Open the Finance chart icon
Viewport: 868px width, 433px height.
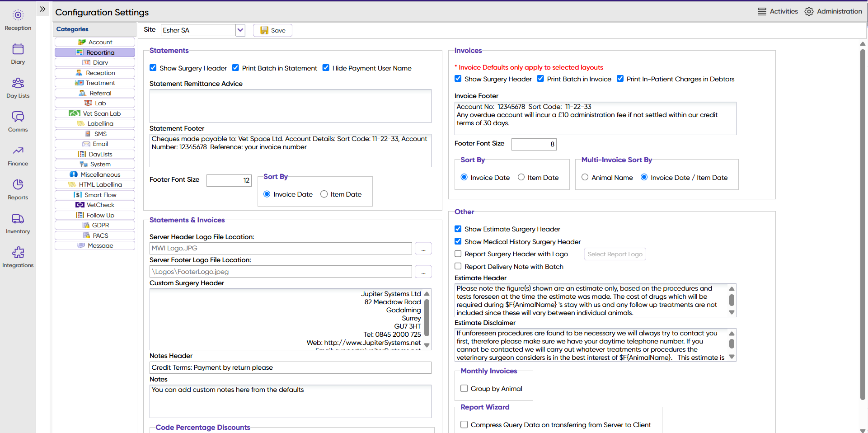18,151
